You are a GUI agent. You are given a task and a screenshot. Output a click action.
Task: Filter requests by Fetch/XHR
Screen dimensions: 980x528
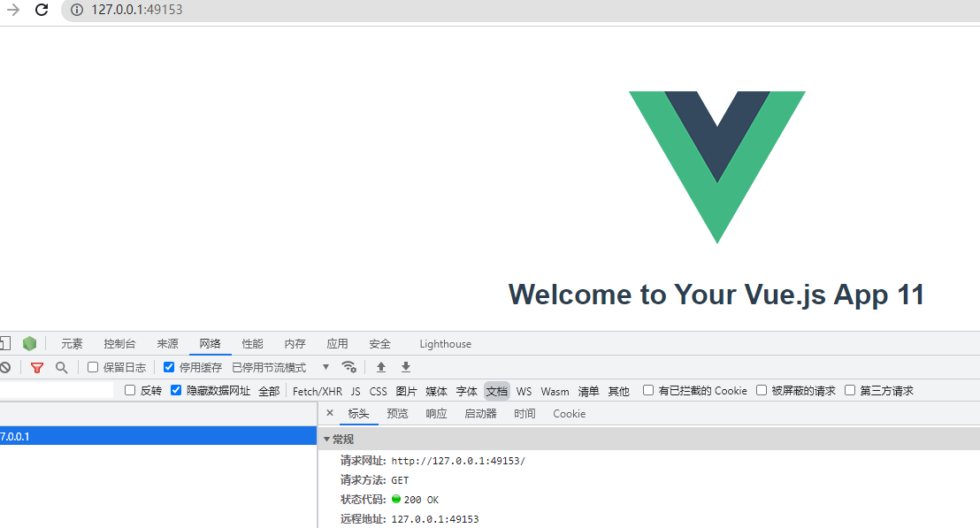pos(318,391)
